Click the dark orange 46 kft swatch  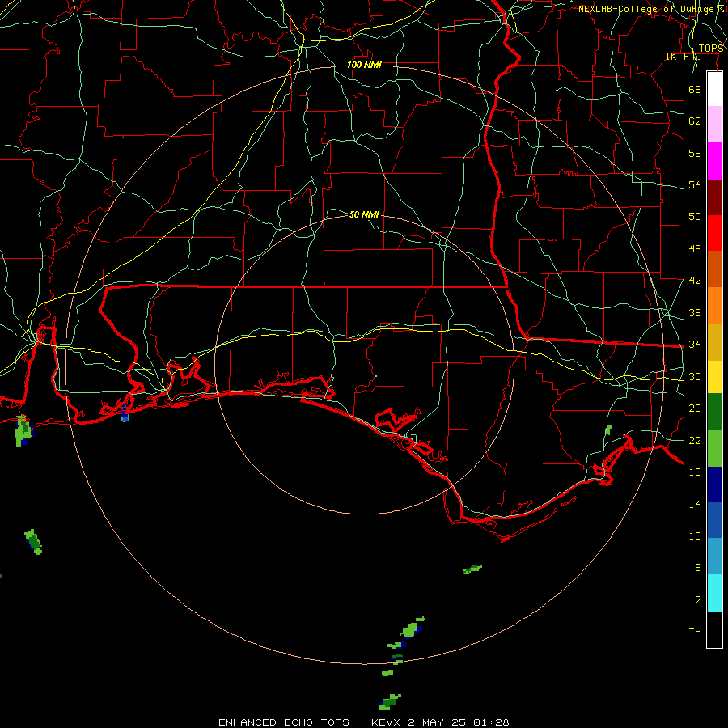tap(714, 269)
